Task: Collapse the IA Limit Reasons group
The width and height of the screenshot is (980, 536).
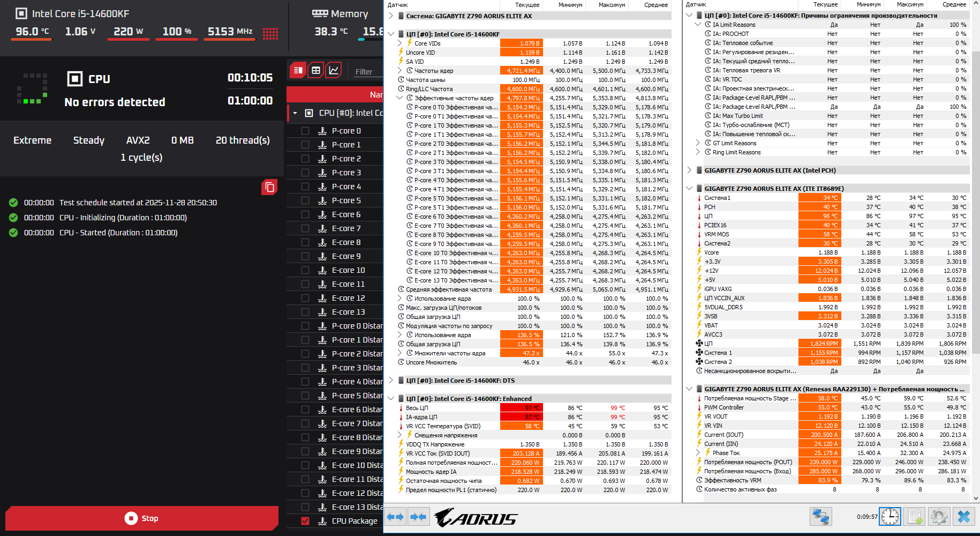Action: click(698, 25)
